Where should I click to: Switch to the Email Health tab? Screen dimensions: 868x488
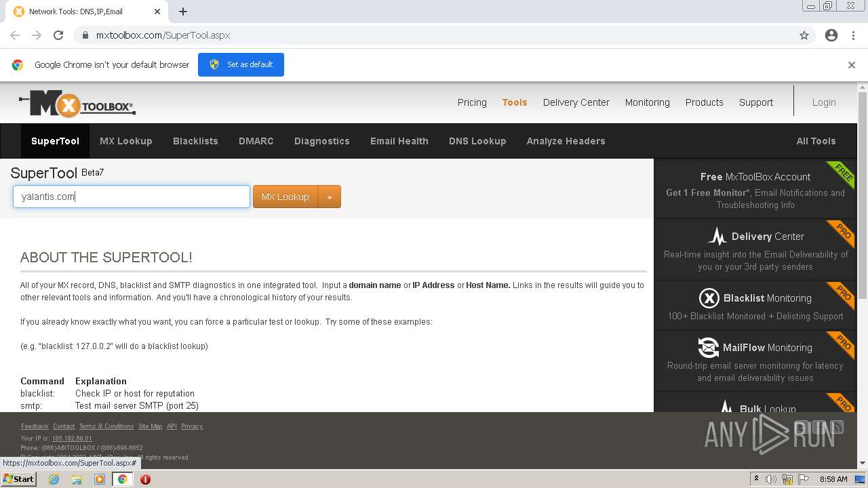click(x=399, y=141)
